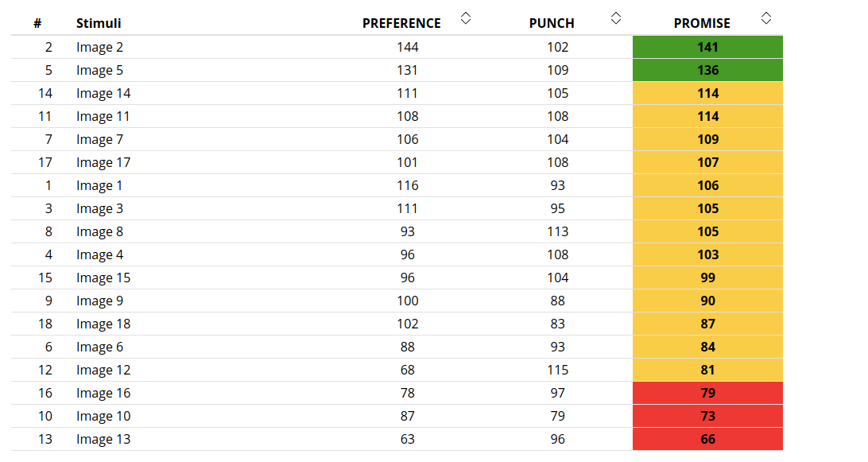Click the PREFERENCE column header
Image resolution: width=868 pixels, height=462 pixels.
point(401,23)
